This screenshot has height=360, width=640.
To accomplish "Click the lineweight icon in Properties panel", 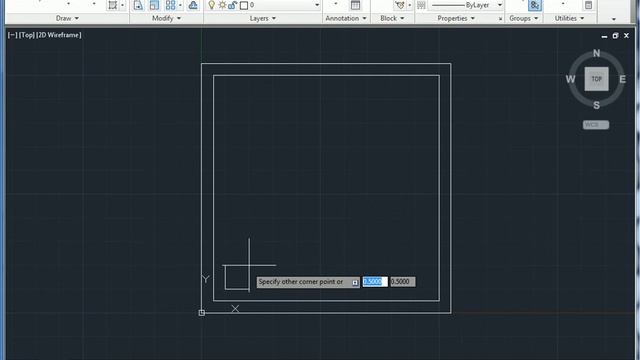I will pos(421,5).
